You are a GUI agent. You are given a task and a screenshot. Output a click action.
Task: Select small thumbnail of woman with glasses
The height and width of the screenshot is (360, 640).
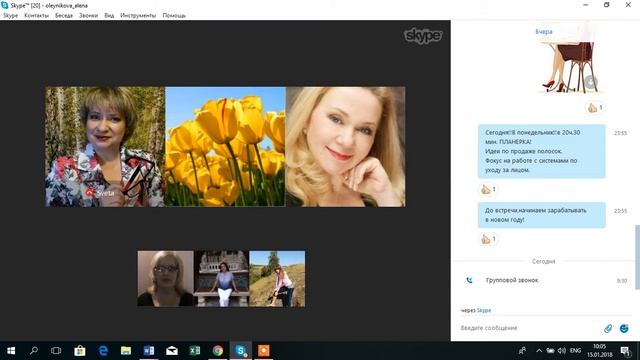coord(165,279)
